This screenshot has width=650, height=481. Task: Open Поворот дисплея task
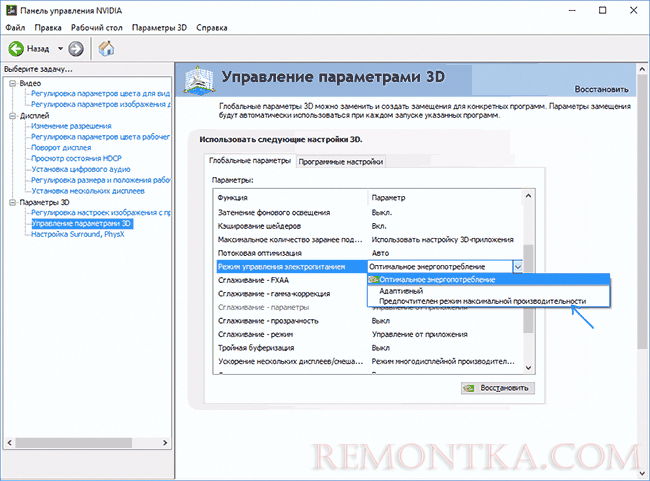pos(61,148)
